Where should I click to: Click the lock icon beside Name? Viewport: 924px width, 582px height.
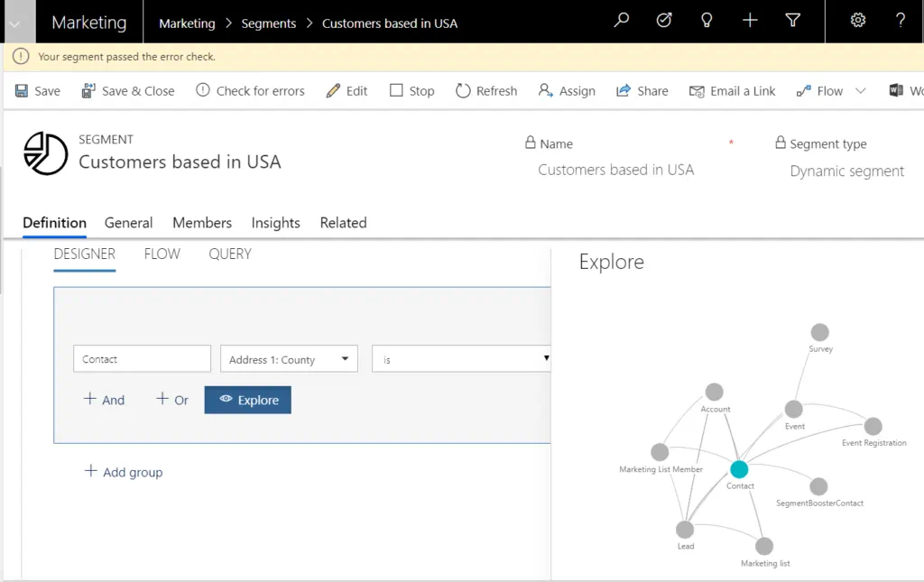tap(531, 143)
